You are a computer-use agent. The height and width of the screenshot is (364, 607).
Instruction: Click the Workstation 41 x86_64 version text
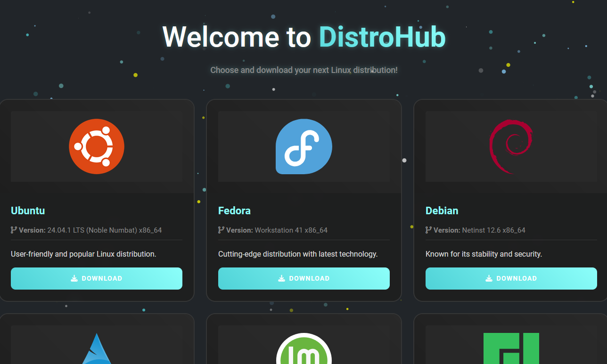tap(291, 230)
